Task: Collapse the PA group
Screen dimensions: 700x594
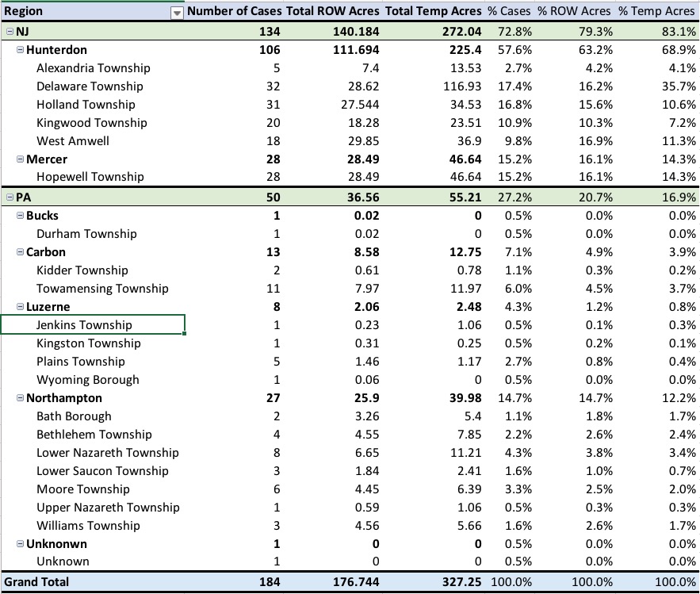Action: pos(10,197)
